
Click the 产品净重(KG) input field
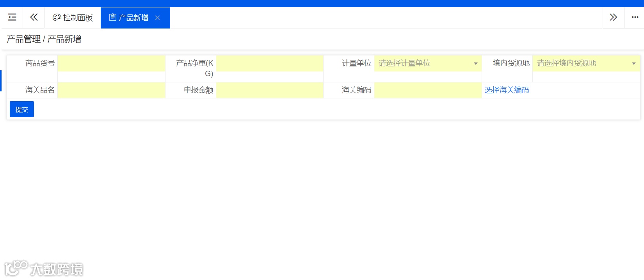point(270,63)
